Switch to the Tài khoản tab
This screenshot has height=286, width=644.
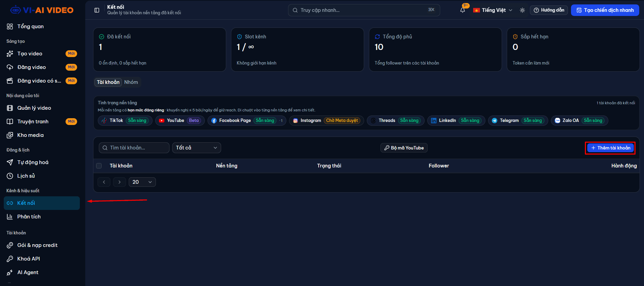(108, 82)
